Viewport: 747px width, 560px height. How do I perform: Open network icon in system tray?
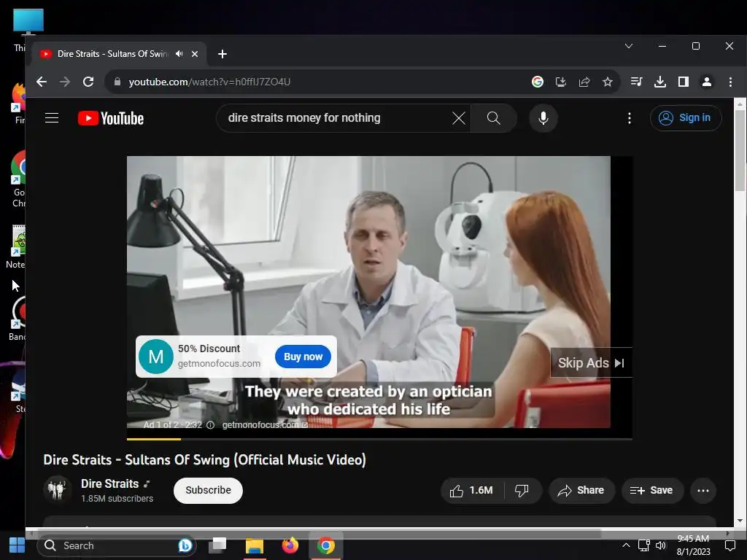(x=643, y=545)
